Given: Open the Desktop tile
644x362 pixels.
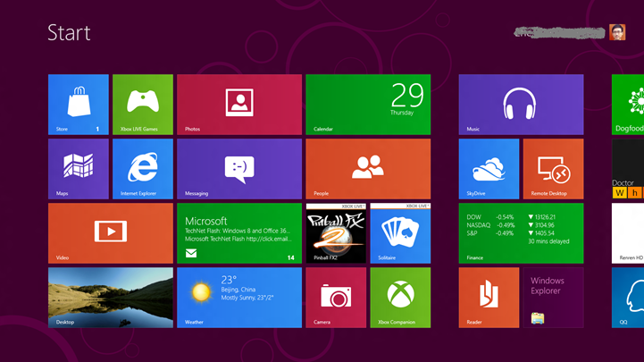Looking at the screenshot, I should point(110,297).
